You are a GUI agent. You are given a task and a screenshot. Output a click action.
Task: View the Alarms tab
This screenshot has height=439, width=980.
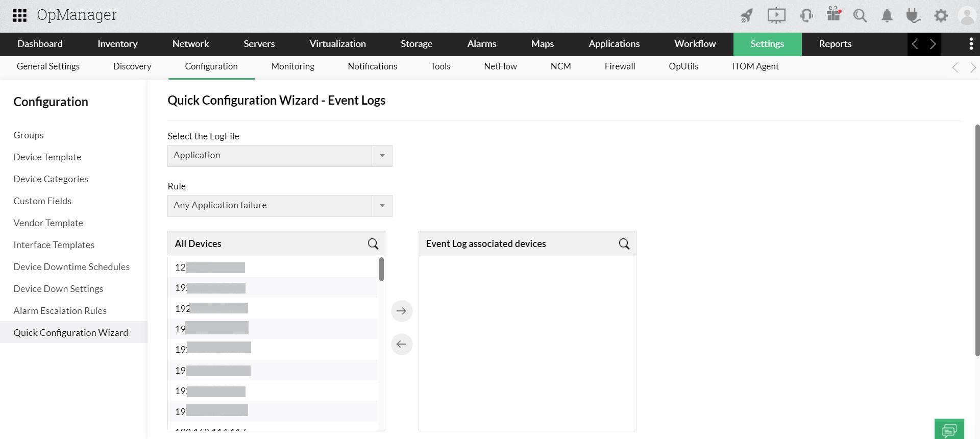pyautogui.click(x=482, y=44)
